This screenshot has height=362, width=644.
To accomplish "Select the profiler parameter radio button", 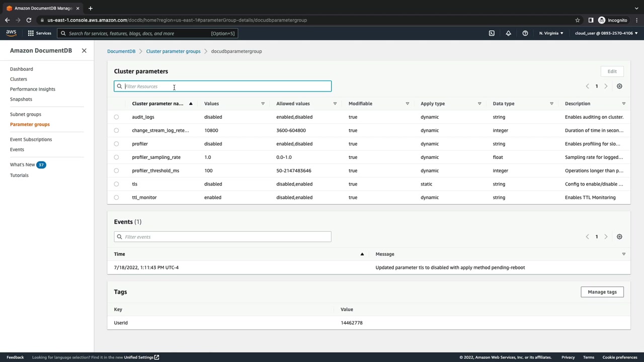I will pos(116,144).
